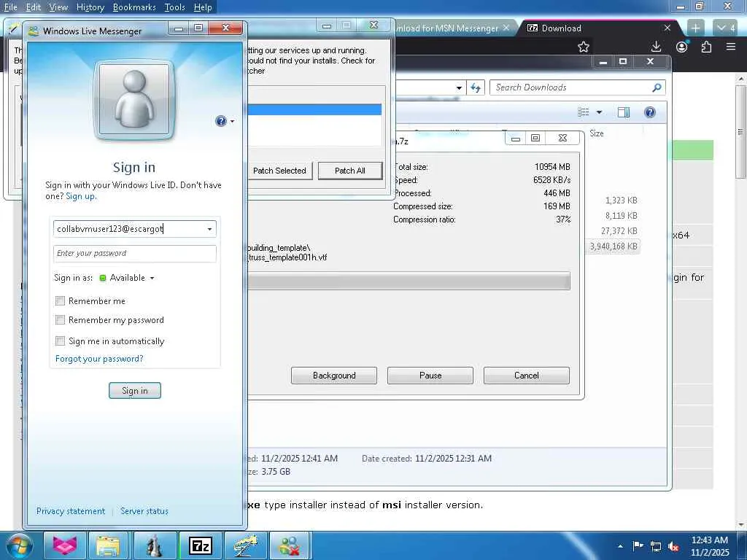Open the File menu
Viewport: 747px width, 560px height.
point(10,7)
